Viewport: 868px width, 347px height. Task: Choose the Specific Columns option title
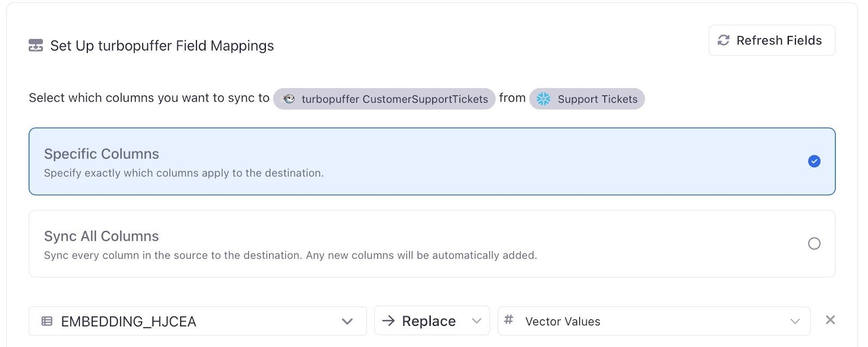point(101,154)
